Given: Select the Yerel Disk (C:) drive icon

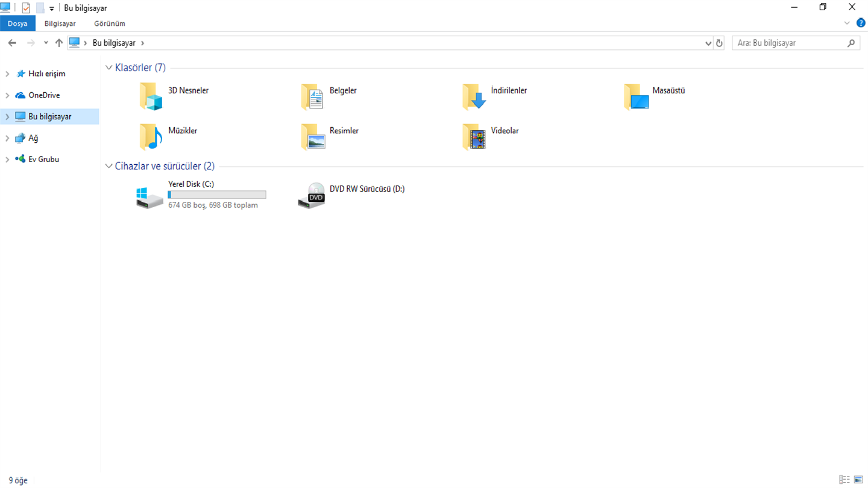Looking at the screenshot, I should [149, 197].
